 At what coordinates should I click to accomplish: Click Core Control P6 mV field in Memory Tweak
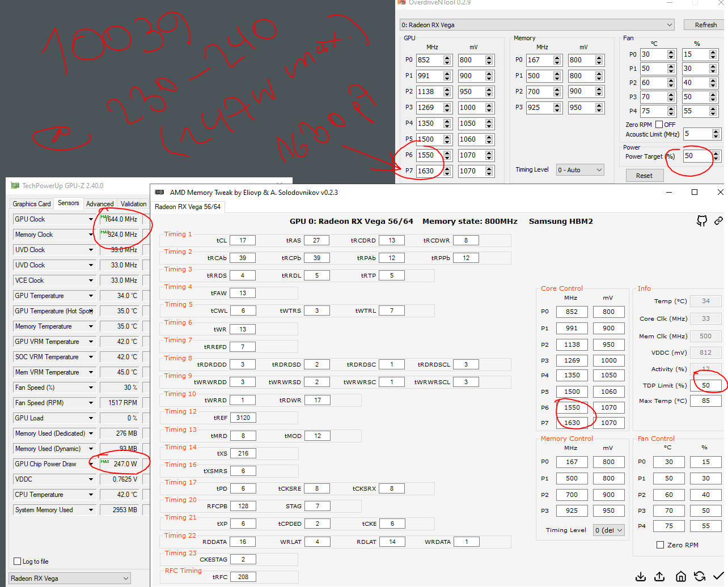pos(609,407)
